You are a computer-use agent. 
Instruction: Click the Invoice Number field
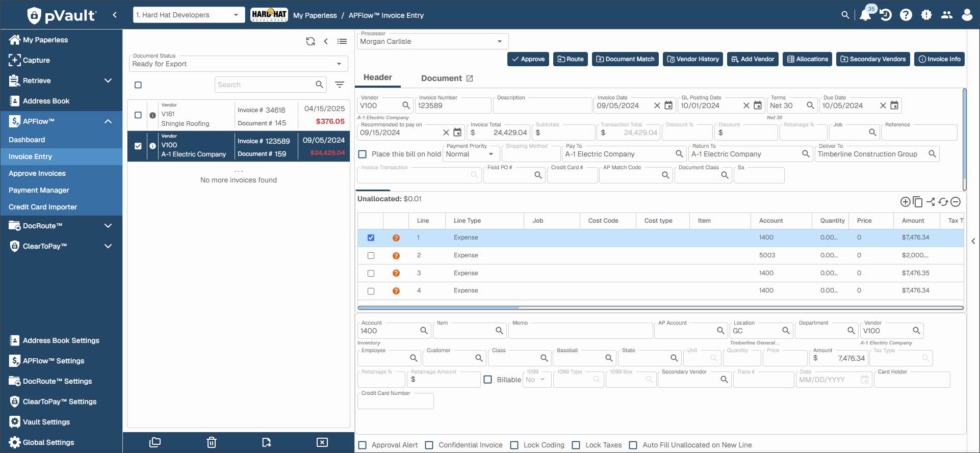tap(453, 105)
